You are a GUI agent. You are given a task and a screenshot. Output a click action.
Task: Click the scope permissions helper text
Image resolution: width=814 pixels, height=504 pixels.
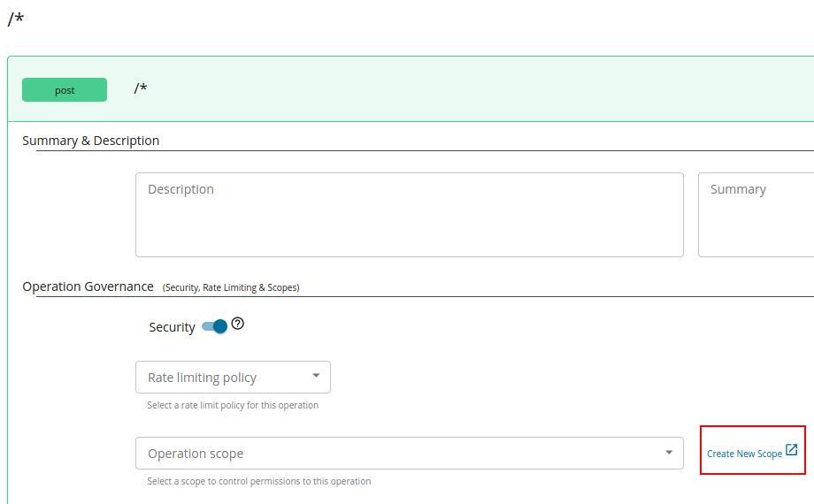tap(259, 481)
